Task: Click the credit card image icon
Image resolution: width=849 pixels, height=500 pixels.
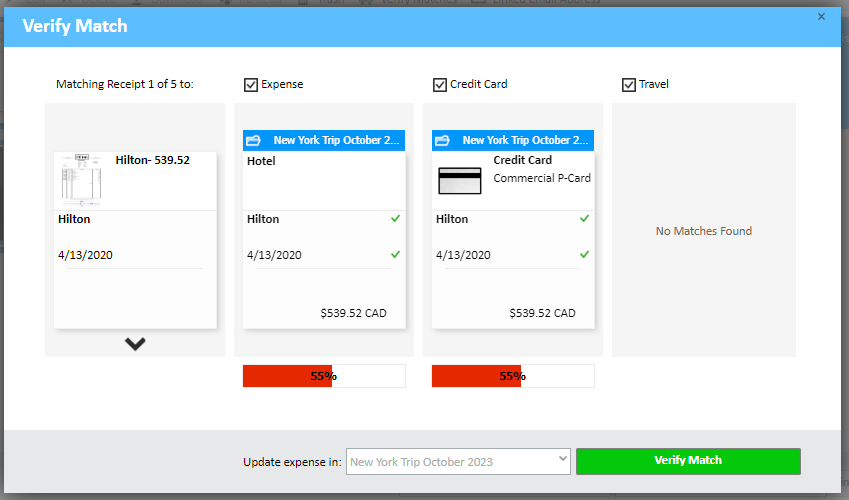Action: pyautogui.click(x=460, y=180)
